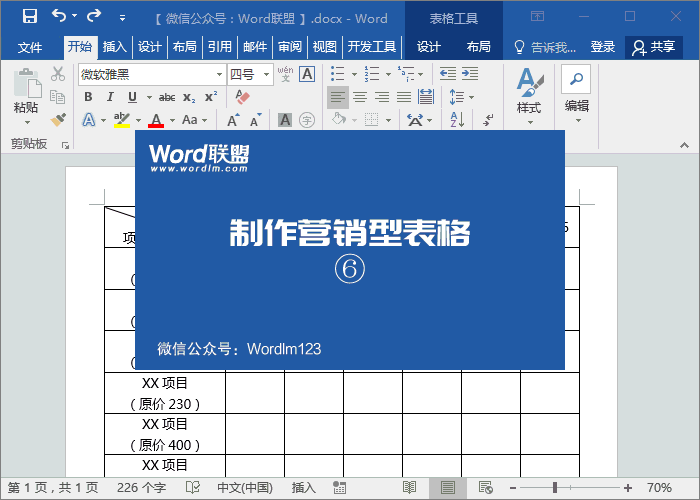Click the Cut scissors icon
Image resolution: width=700 pixels, height=500 pixels.
(58, 74)
